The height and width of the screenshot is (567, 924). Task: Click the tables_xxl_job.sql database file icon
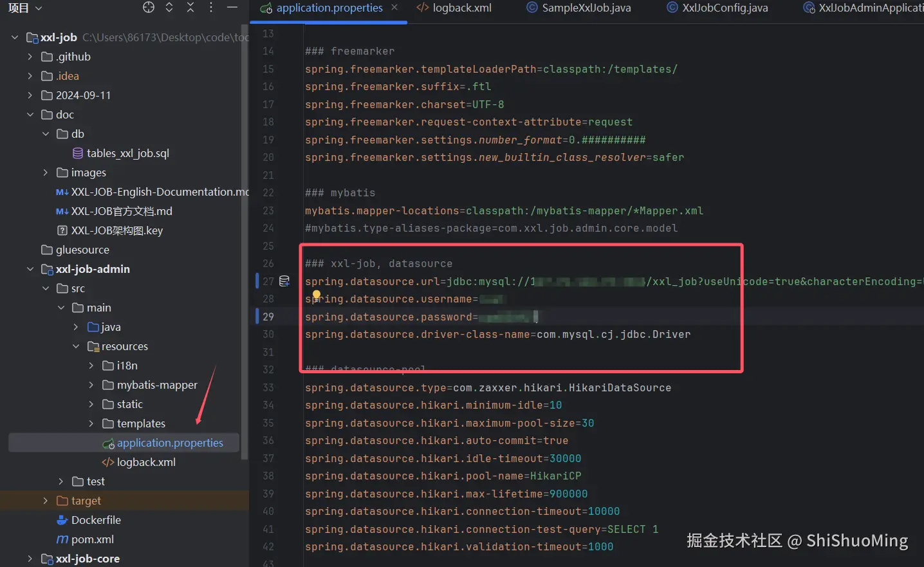click(x=78, y=153)
